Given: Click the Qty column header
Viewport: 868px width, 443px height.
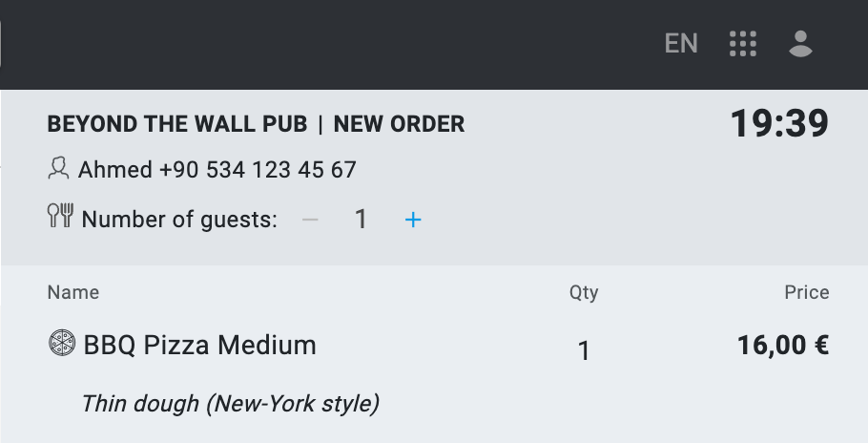Looking at the screenshot, I should pos(584,292).
